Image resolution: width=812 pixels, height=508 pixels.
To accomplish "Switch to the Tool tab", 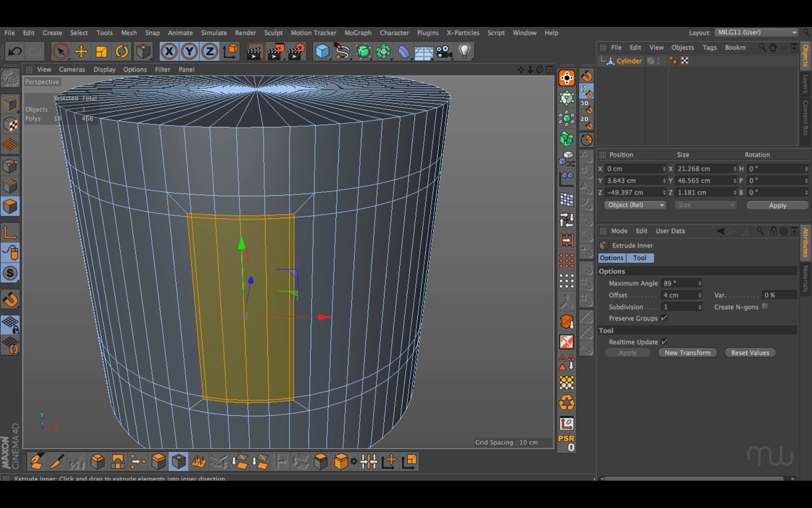I will [639, 258].
